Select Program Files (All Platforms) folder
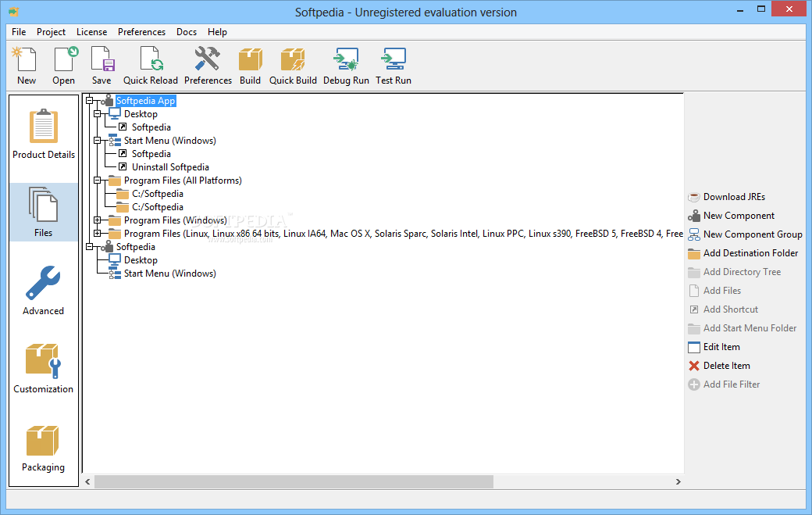This screenshot has height=515, width=812. tap(183, 181)
